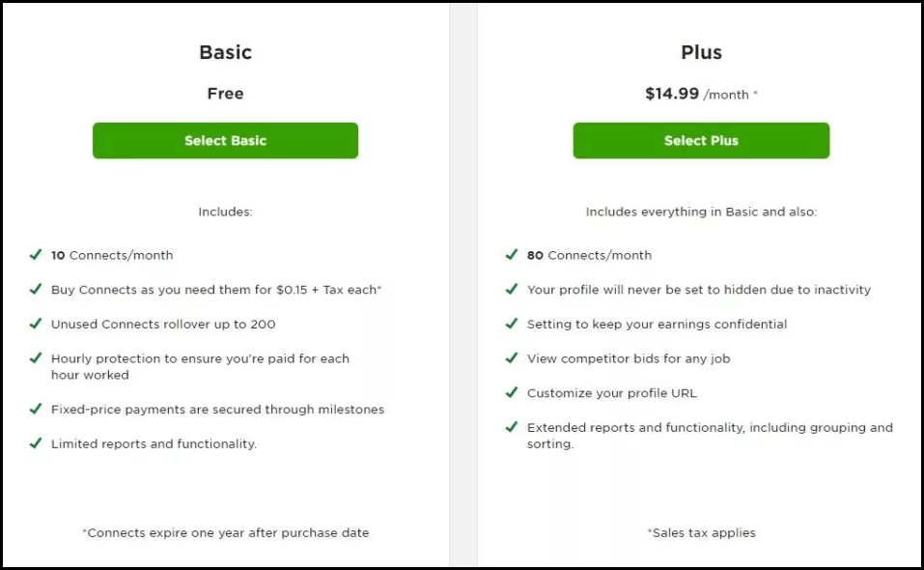This screenshot has height=570, width=924.
Task: Click checkmark beside View competitor bids
Action: (512, 357)
